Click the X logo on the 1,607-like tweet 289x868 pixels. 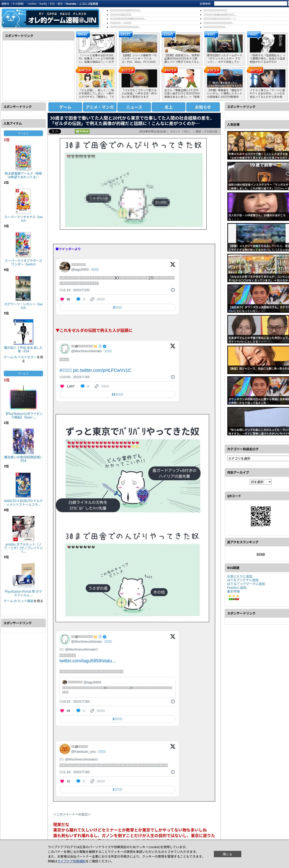coord(173,346)
